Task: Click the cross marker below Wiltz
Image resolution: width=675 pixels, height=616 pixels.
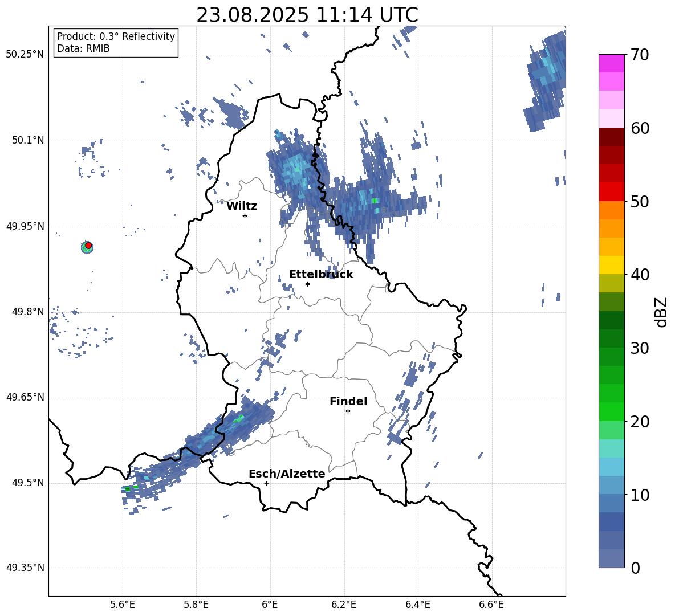Action: pyautogui.click(x=245, y=215)
